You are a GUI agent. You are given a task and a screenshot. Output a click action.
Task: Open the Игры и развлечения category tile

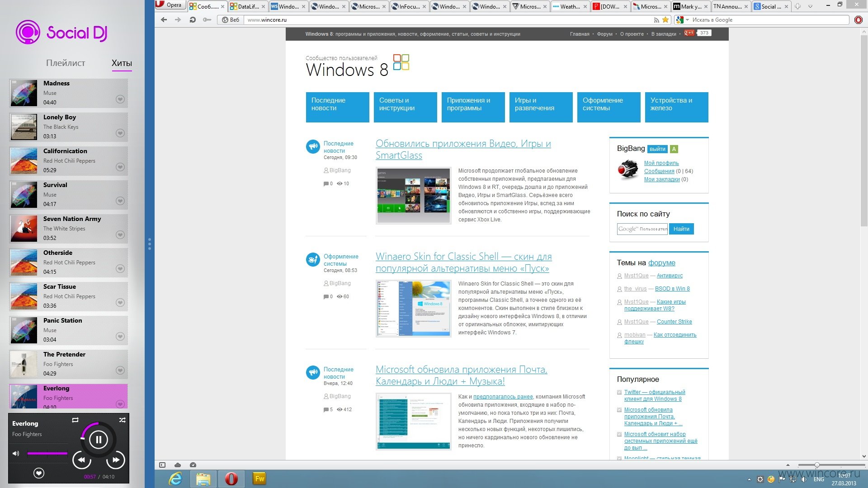pyautogui.click(x=541, y=107)
